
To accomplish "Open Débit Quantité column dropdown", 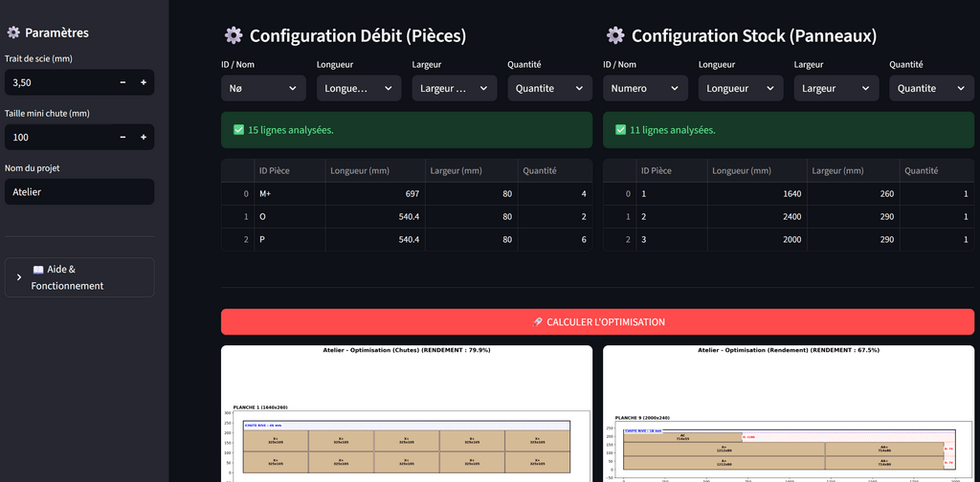I will click(x=549, y=88).
